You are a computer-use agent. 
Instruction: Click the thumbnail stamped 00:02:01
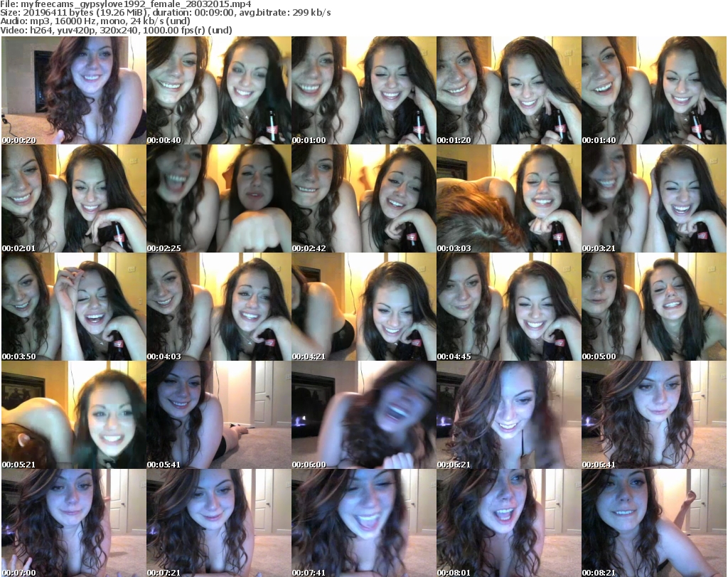click(x=74, y=198)
